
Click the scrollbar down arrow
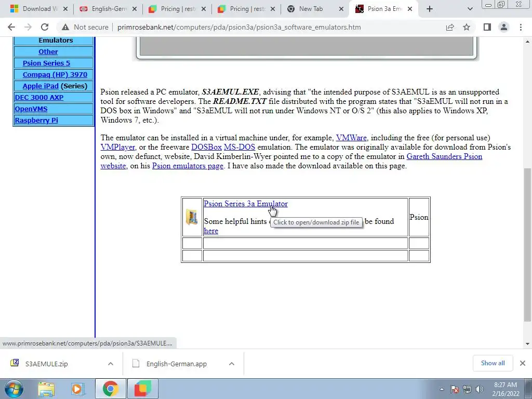(527, 344)
